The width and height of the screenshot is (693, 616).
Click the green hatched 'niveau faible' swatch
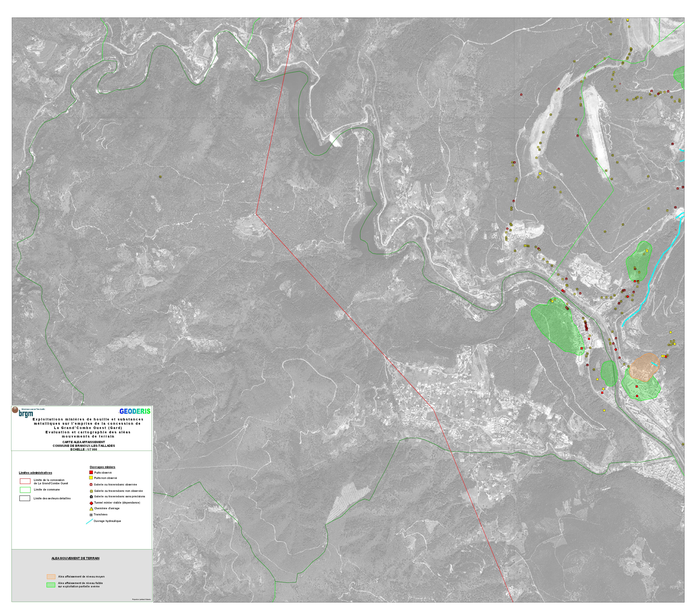(x=51, y=585)
